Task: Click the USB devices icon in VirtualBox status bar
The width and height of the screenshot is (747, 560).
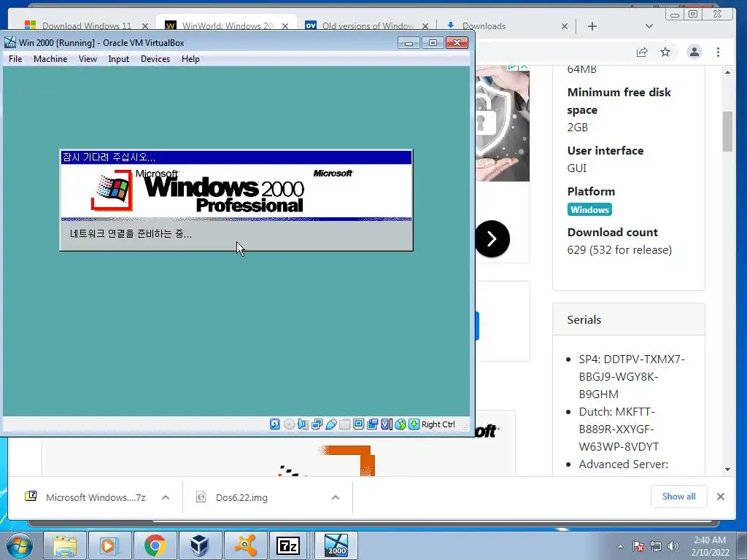Action: (x=330, y=424)
